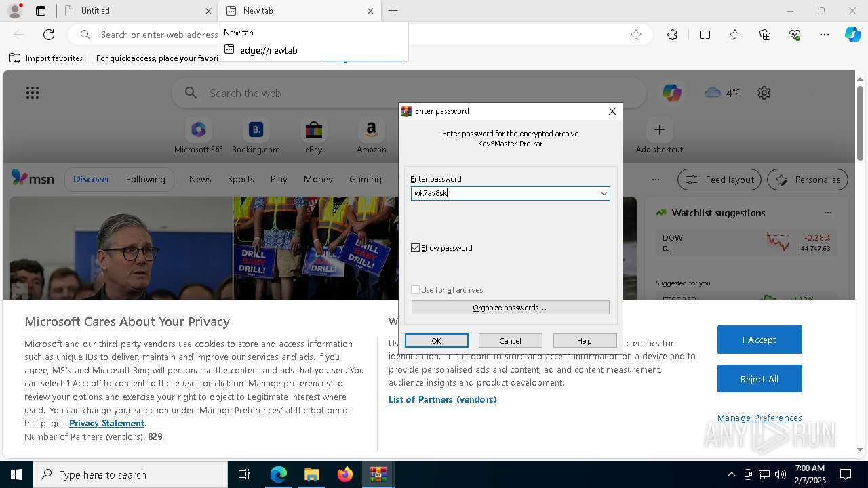Confirm the password with OK
Screen dimensions: 868x488
tap(436, 341)
